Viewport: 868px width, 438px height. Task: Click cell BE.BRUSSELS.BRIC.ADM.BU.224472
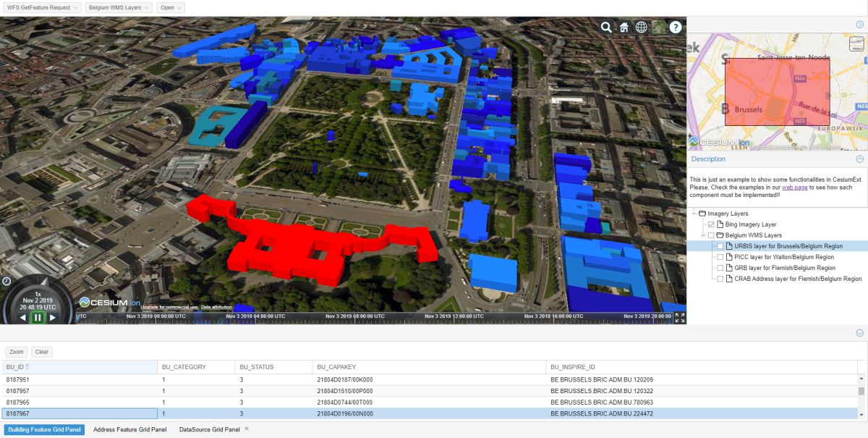pyautogui.click(x=702, y=413)
